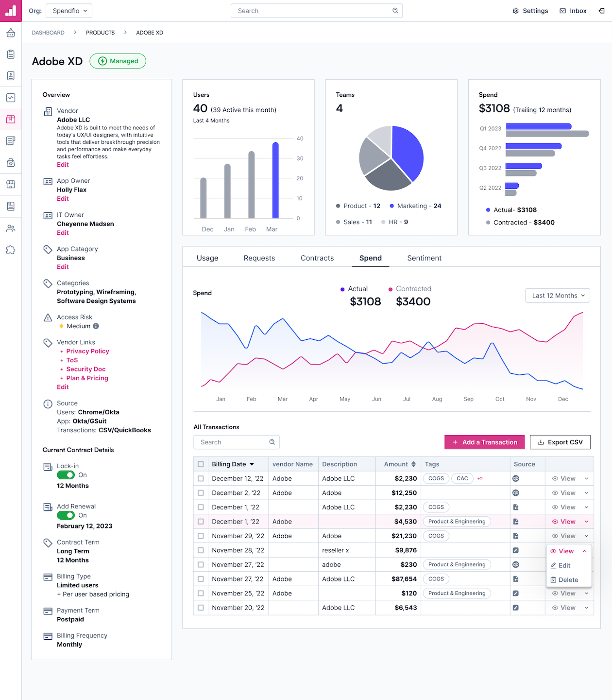Open the Security Doc link
Screen dimensions: 612x700
click(86, 369)
